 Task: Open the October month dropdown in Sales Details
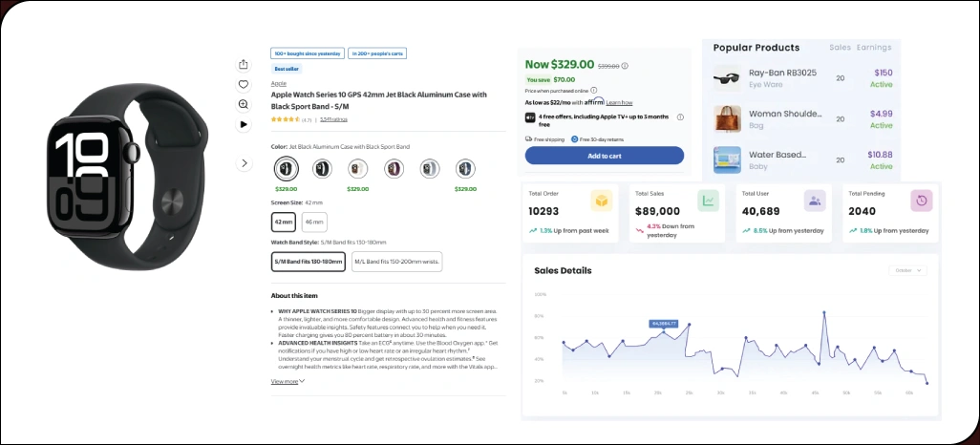[907, 270]
